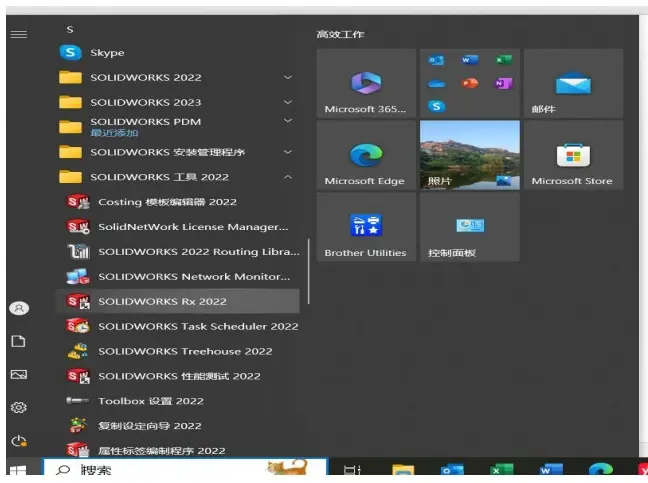Screen dimensions: 648x483
Task: Launch SOLIDWORKS Treehouse 2022 icon
Action: pos(78,351)
